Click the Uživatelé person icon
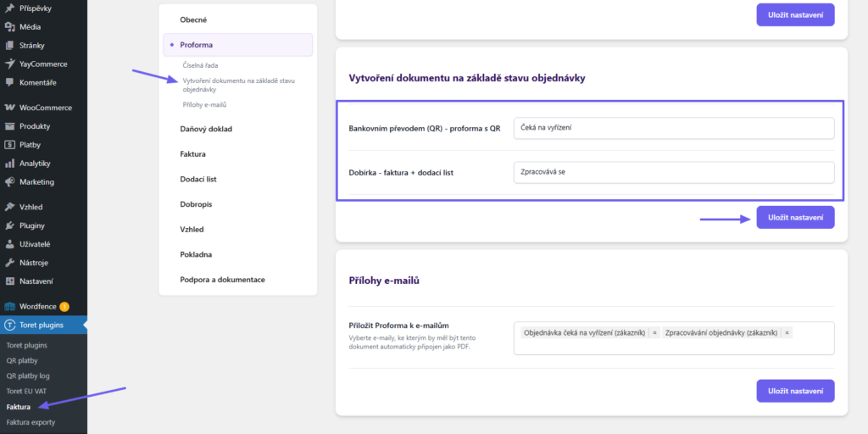 [x=9, y=244]
